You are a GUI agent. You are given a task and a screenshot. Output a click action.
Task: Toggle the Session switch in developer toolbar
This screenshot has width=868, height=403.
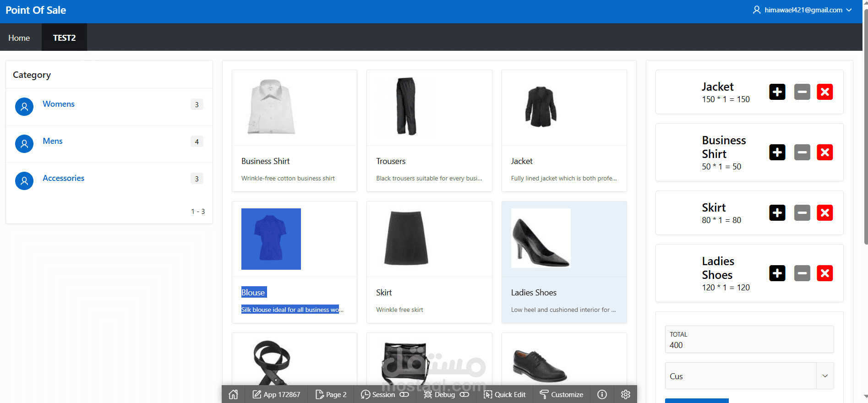pyautogui.click(x=404, y=394)
